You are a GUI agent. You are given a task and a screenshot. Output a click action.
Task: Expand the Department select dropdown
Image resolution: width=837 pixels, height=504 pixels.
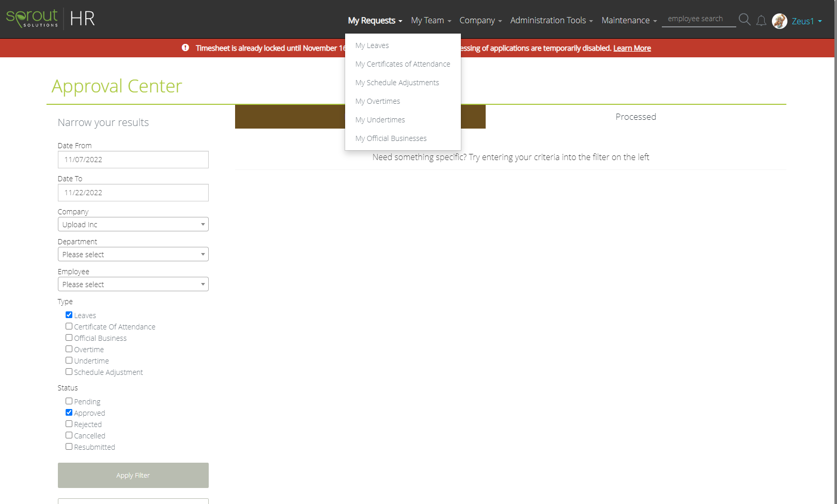click(133, 255)
